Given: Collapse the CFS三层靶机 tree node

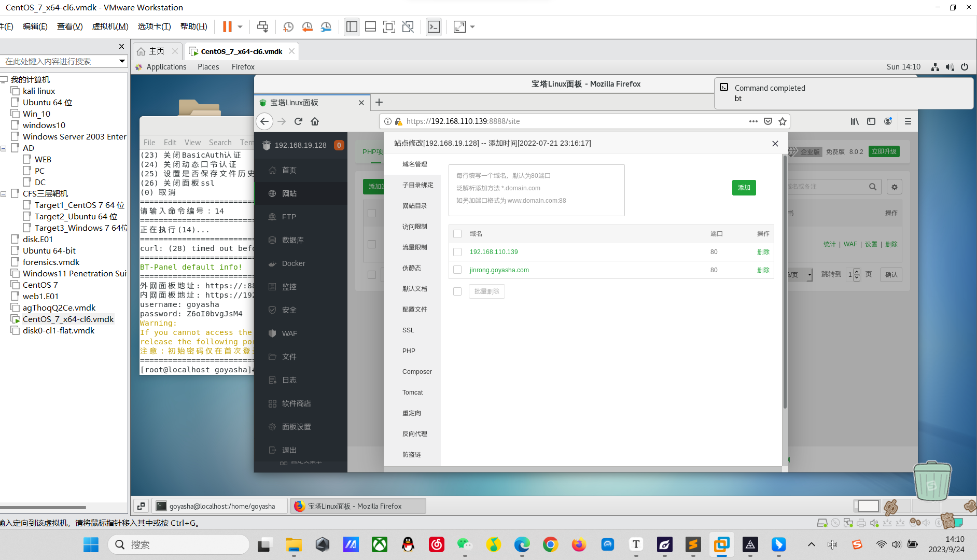Looking at the screenshot, I should click(x=4, y=194).
